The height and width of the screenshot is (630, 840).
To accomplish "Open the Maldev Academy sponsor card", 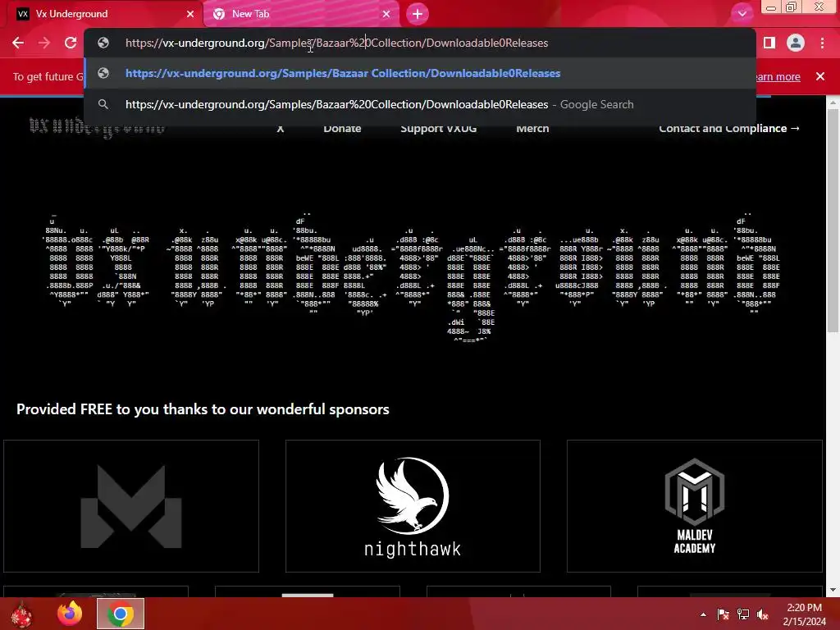I will tap(694, 506).
